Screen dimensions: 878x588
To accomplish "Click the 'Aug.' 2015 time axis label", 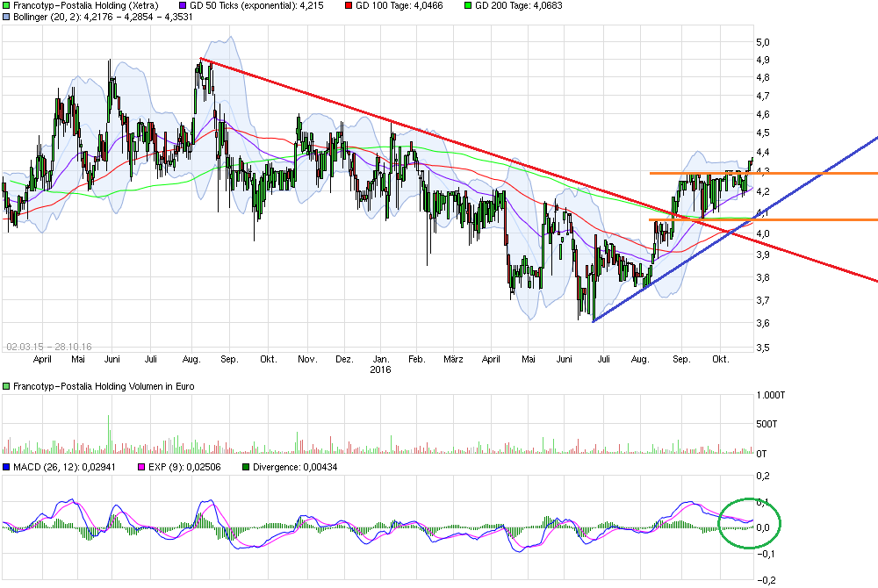I will [x=191, y=359].
